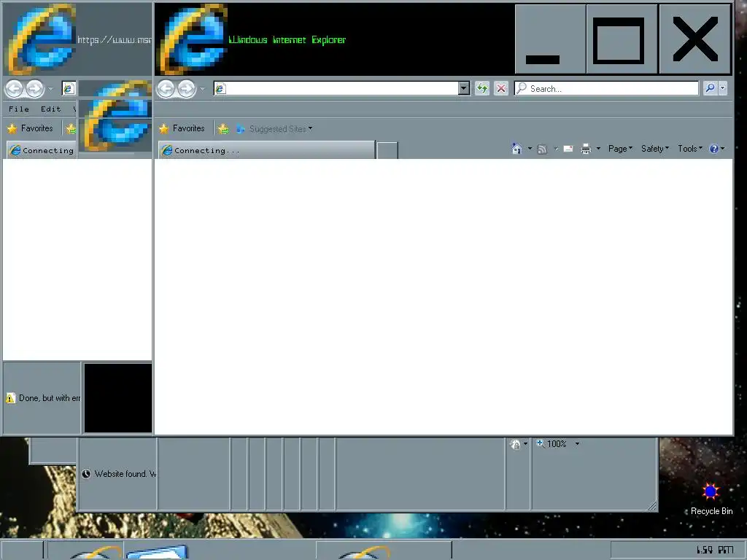Screen dimensions: 747x560
Task: Maximize the front Internet Explorer window
Action: tap(622, 39)
